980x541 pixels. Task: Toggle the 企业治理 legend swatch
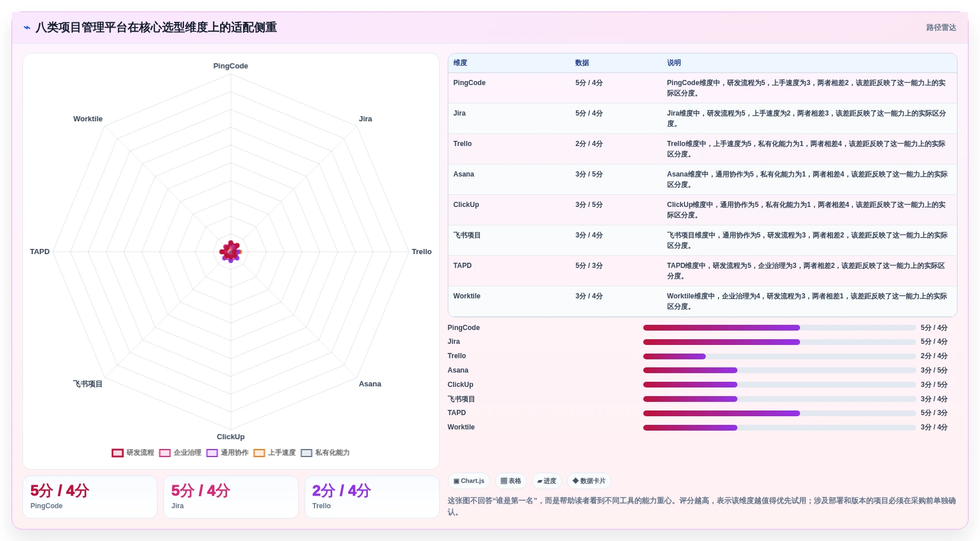pyautogui.click(x=164, y=453)
